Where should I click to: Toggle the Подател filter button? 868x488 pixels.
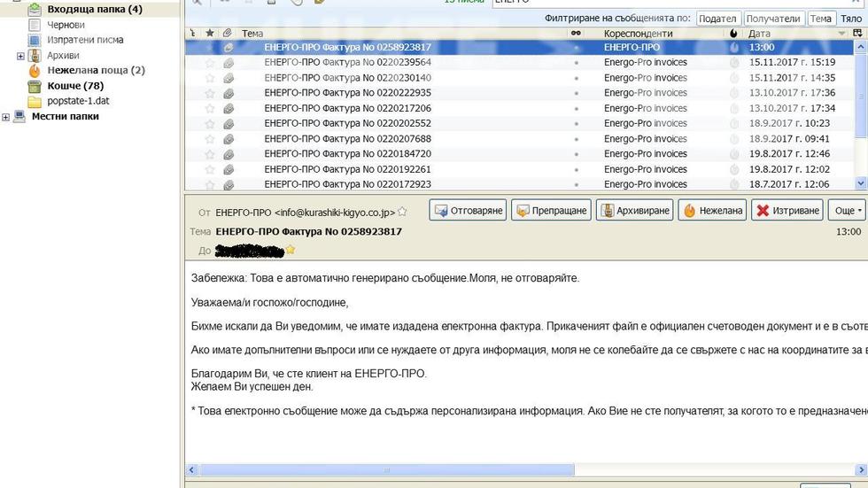pyautogui.click(x=717, y=19)
